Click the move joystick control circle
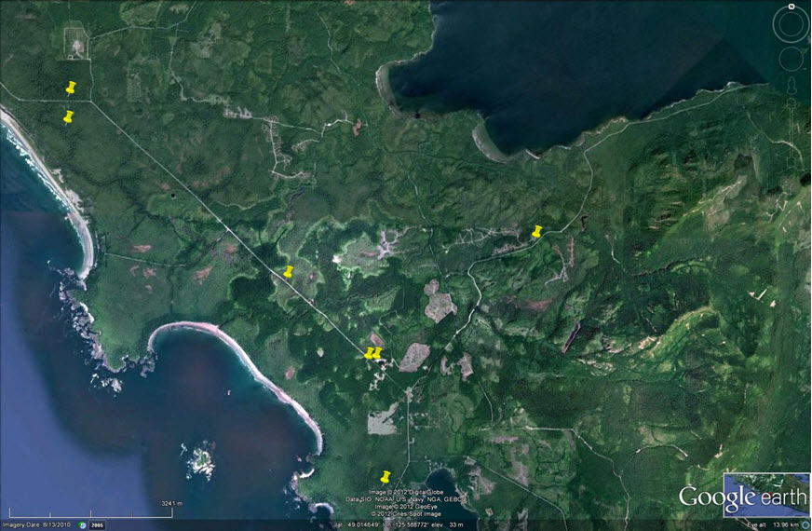 pyautogui.click(x=791, y=60)
